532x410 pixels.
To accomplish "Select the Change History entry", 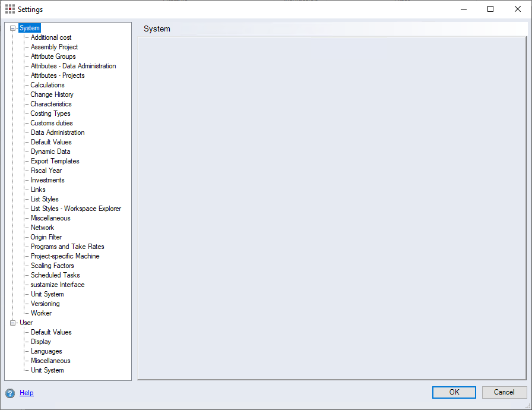I will [52, 94].
